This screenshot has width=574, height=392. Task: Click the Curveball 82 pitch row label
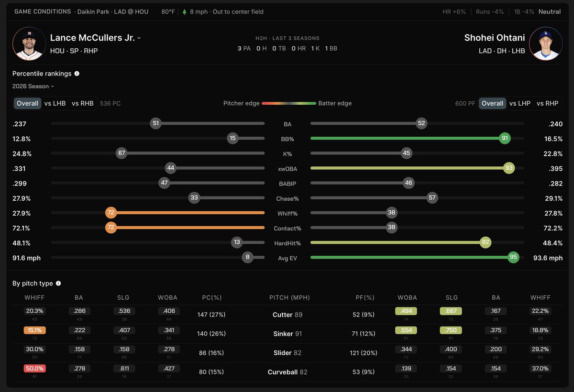tap(287, 372)
